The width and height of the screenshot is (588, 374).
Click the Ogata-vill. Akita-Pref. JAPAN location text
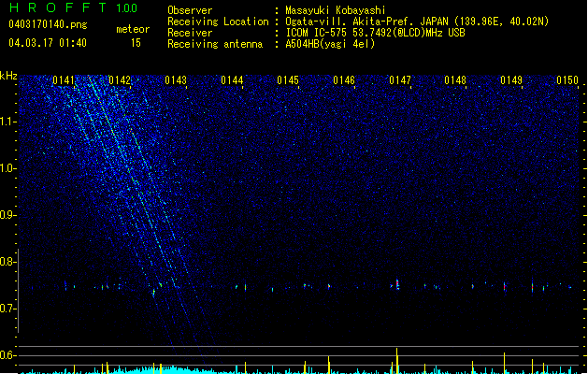417,22
